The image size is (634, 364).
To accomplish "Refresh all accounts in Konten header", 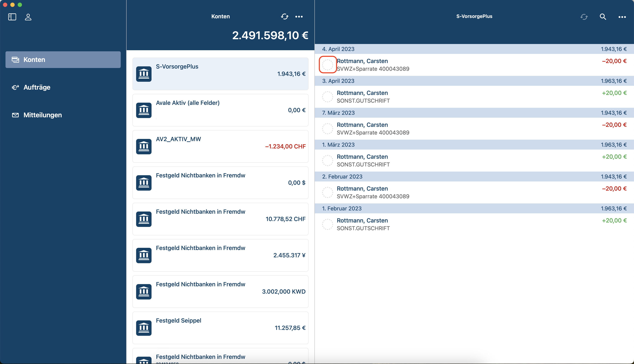I will click(x=285, y=16).
